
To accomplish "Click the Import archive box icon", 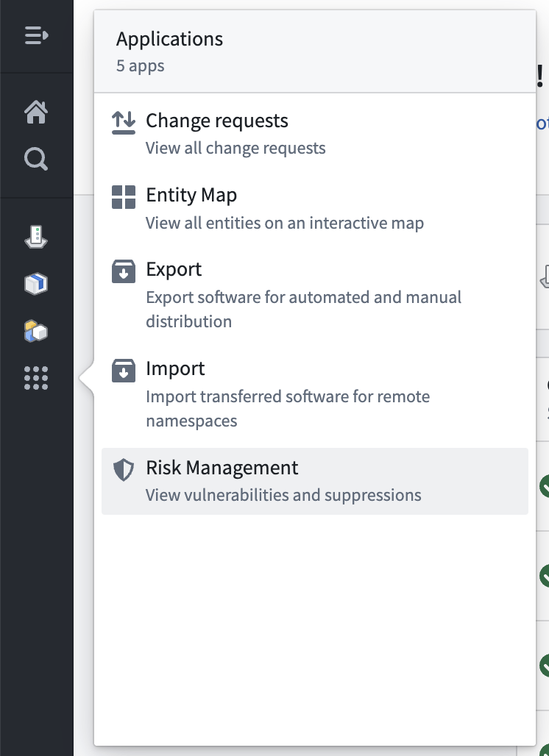I will coord(124,371).
